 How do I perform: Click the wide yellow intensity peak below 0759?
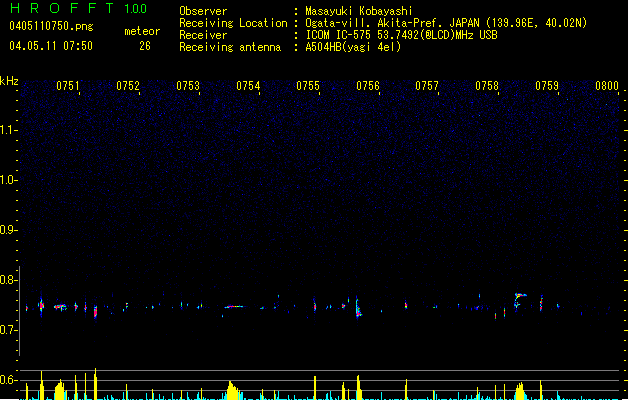[520, 391]
